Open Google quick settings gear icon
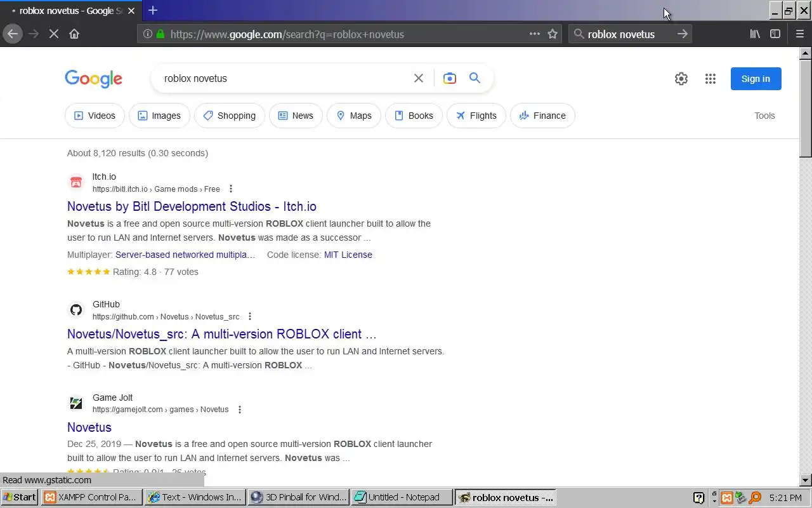This screenshot has width=812, height=508. point(681,79)
